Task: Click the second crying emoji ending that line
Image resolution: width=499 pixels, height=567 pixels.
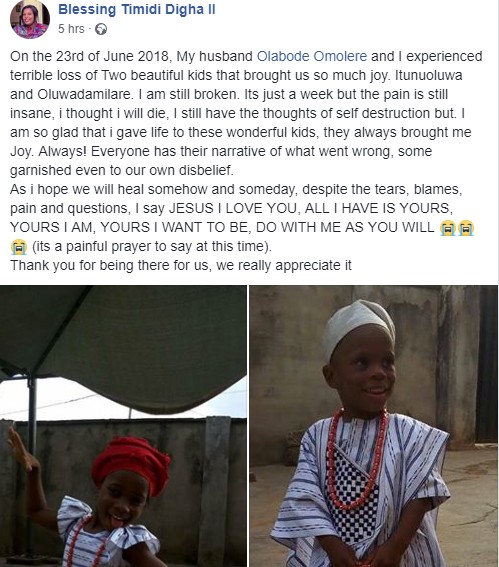Action: [x=466, y=228]
